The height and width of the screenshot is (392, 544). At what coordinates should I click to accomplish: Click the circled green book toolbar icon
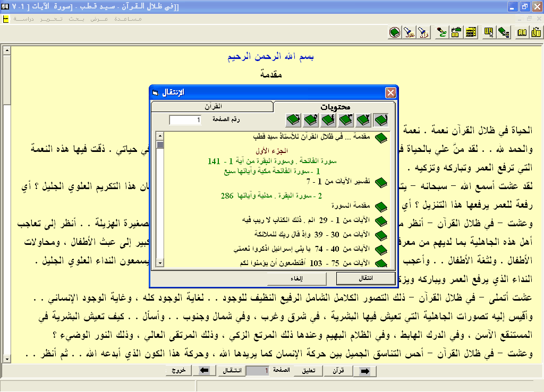click(395, 32)
